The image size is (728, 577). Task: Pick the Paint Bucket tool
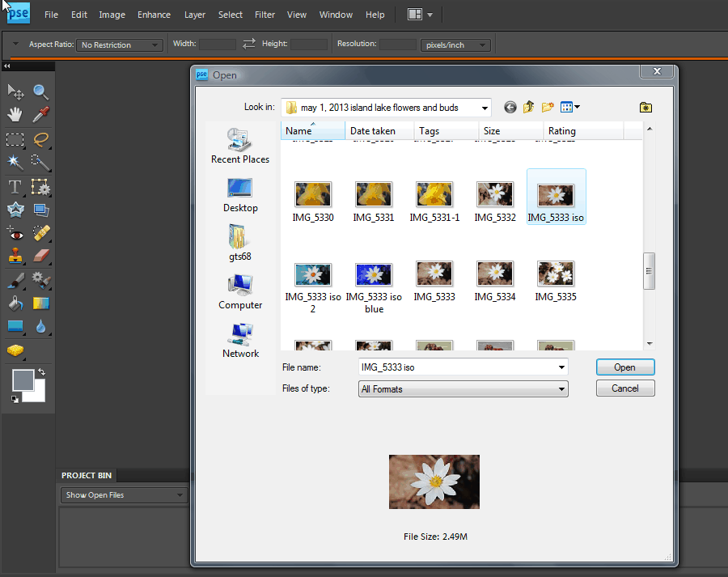pyautogui.click(x=15, y=304)
